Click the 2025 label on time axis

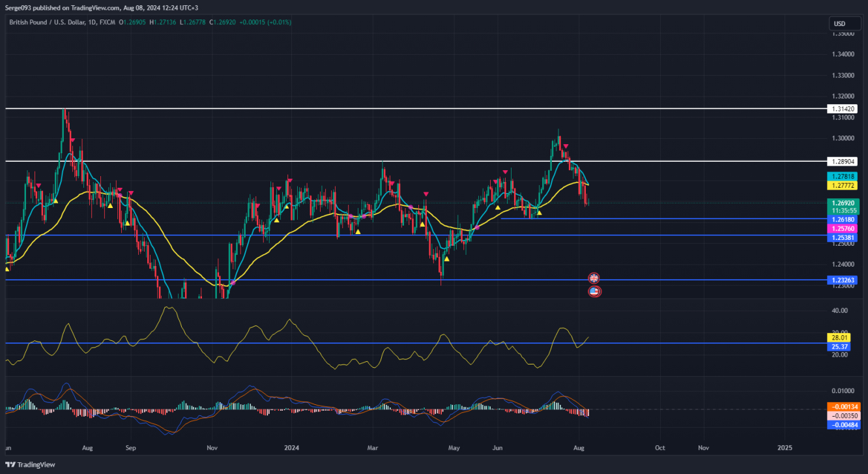point(785,449)
